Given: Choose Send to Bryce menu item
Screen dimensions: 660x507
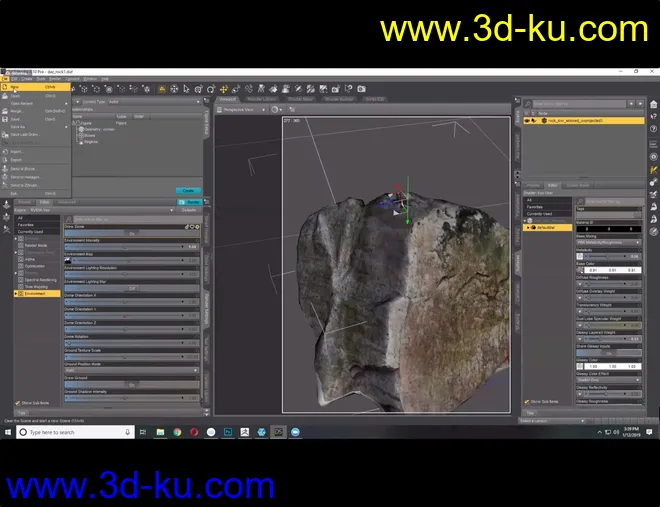Looking at the screenshot, I should (35, 169).
